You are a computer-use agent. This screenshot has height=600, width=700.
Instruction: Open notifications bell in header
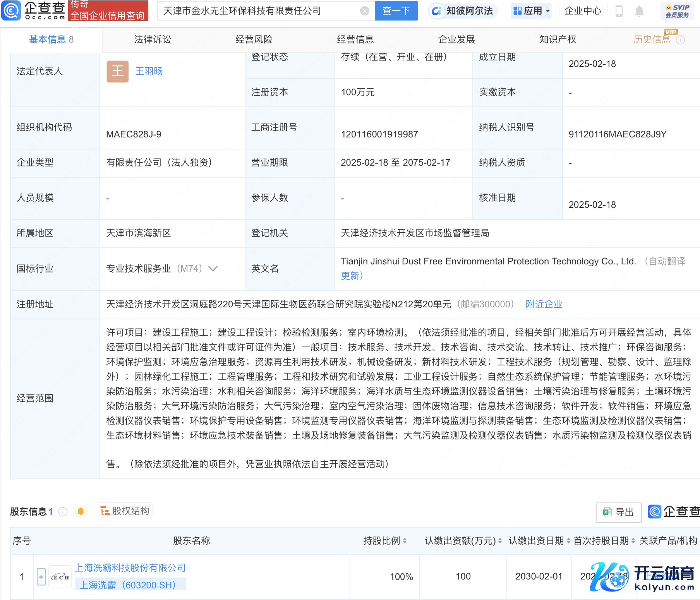(x=639, y=11)
